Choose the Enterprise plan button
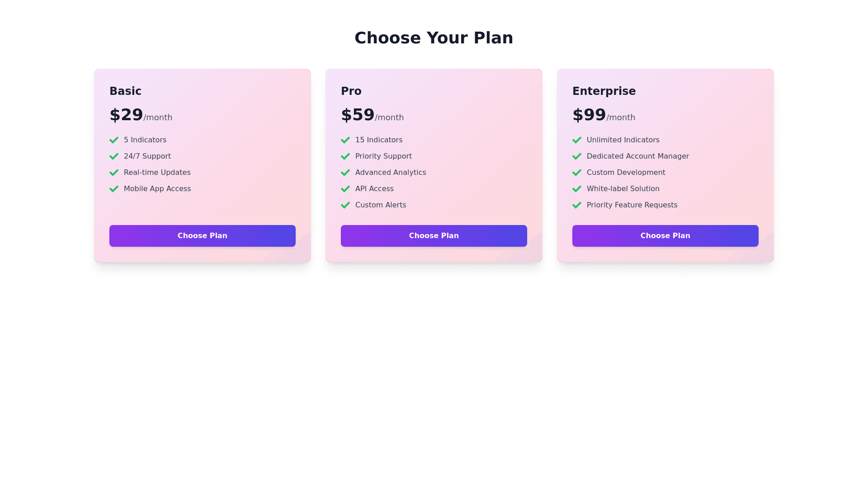Screen dimensions: 868x488 [665, 236]
